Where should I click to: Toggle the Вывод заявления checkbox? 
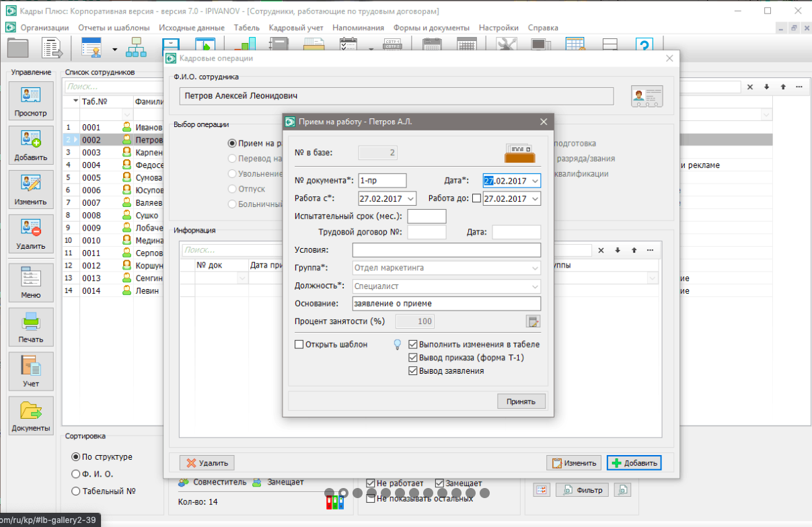point(413,370)
